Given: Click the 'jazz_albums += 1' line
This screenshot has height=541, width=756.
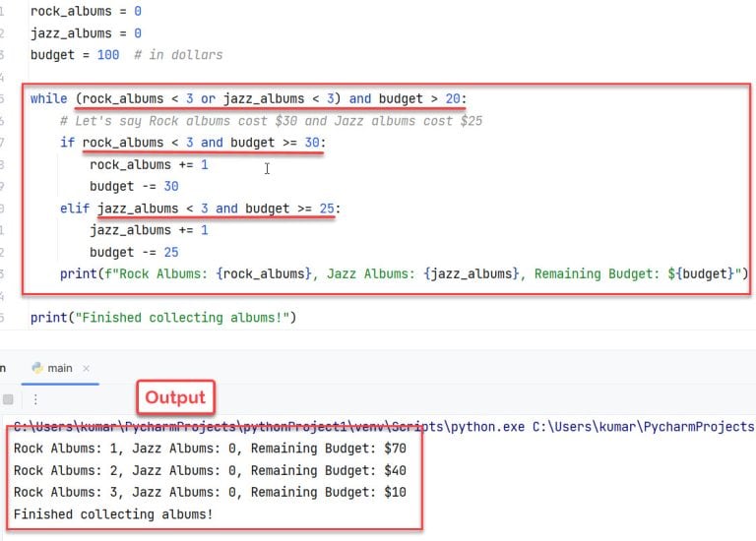Looking at the screenshot, I should pos(149,230).
